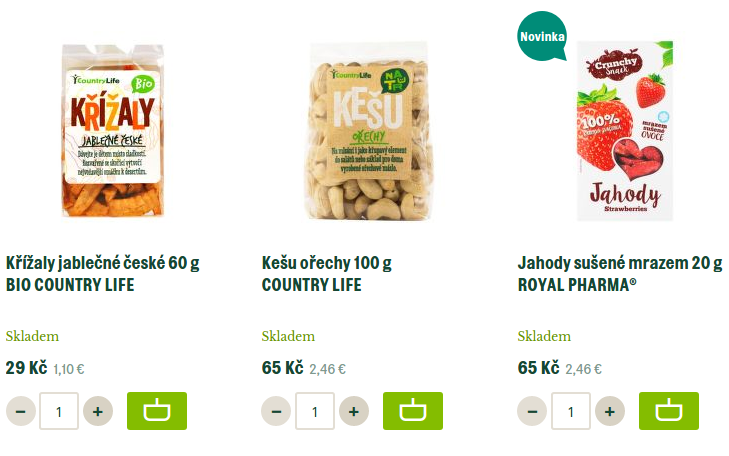The width and height of the screenshot is (729, 456).
Task: Decrease quantity of Kešu ořechy
Action: (x=276, y=411)
